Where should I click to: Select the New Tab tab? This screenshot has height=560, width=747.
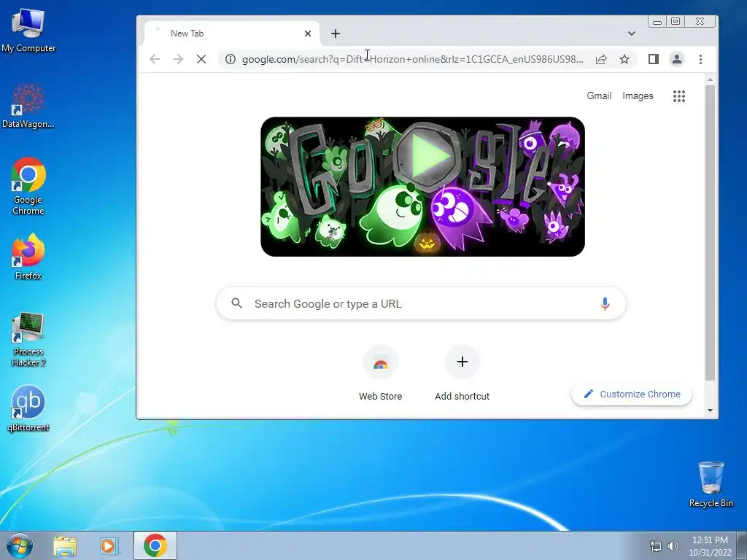coord(231,34)
